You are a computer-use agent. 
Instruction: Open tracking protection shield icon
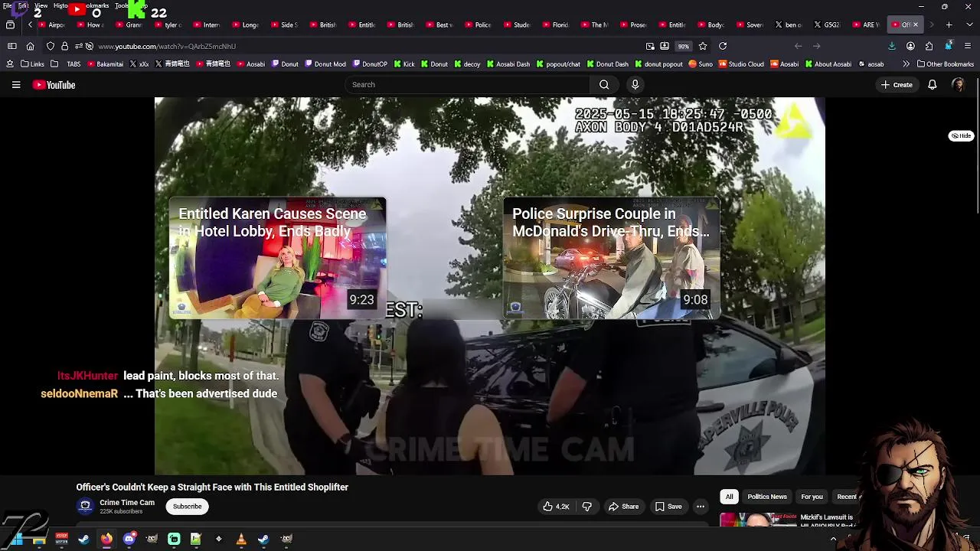pos(51,46)
